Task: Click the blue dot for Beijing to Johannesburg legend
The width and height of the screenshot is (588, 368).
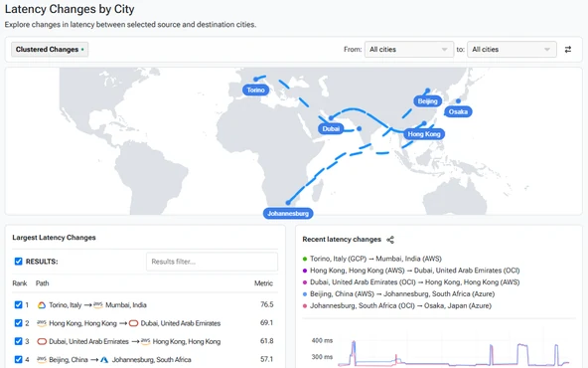Action: click(305, 294)
